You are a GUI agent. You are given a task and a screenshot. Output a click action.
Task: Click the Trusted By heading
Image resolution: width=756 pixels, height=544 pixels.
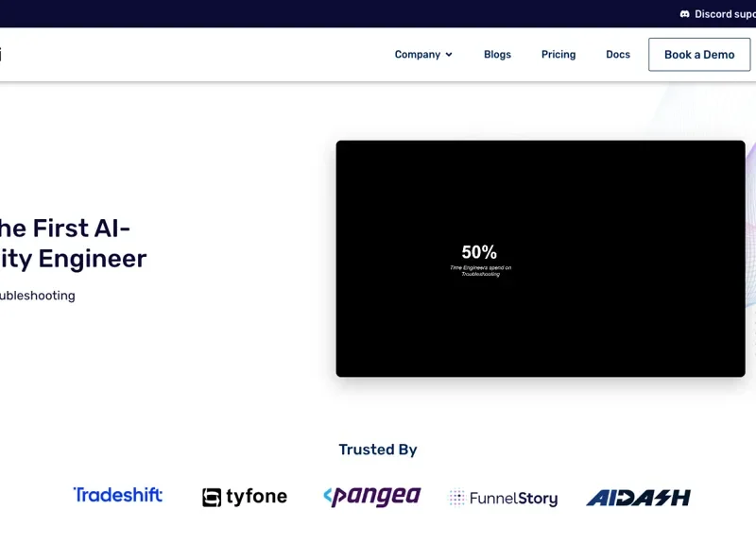click(378, 450)
